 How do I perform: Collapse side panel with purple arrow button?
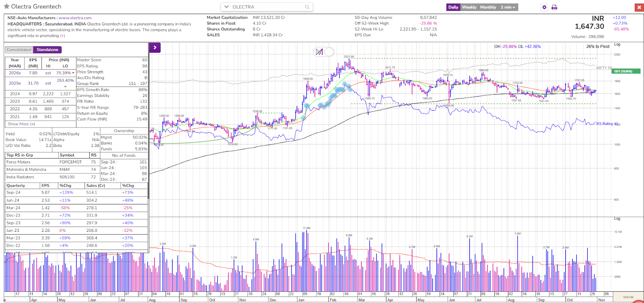point(155,47)
